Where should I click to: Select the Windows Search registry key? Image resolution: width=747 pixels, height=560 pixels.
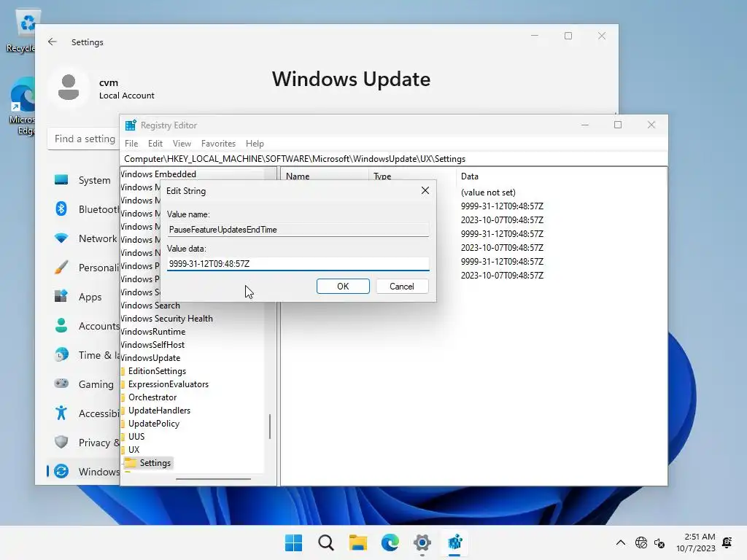coord(150,306)
